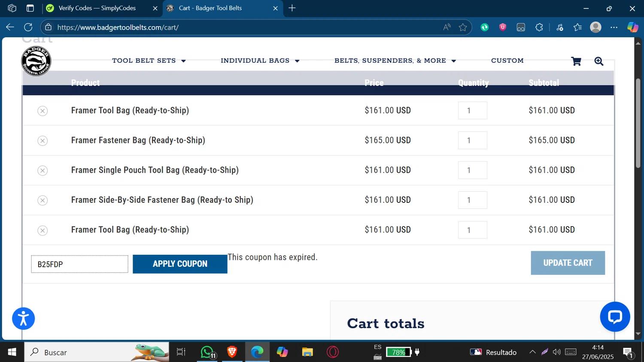Click the browser address bar URL
644x362 pixels.
118,27
